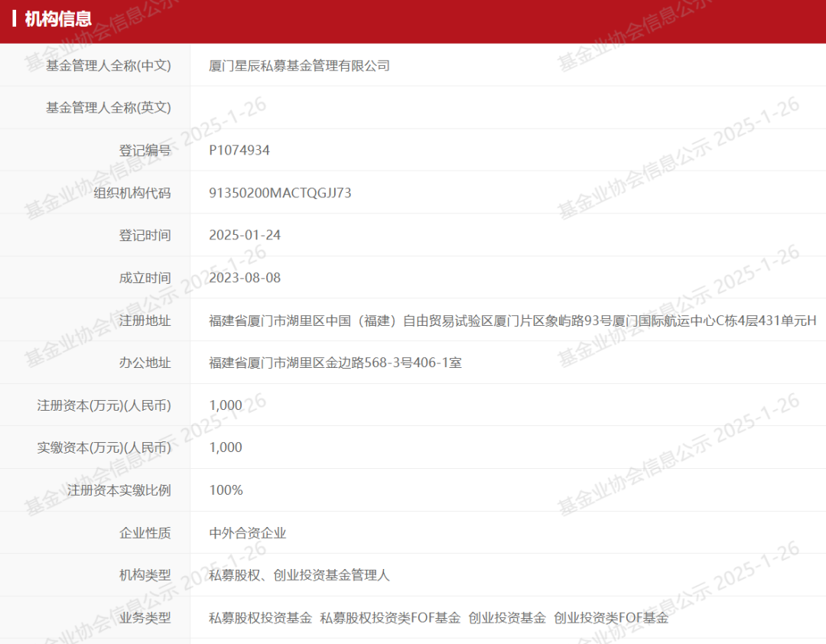Screen dimensions: 826x644
Task: Click the 注册资本实缴比例 label
Action: point(119,490)
